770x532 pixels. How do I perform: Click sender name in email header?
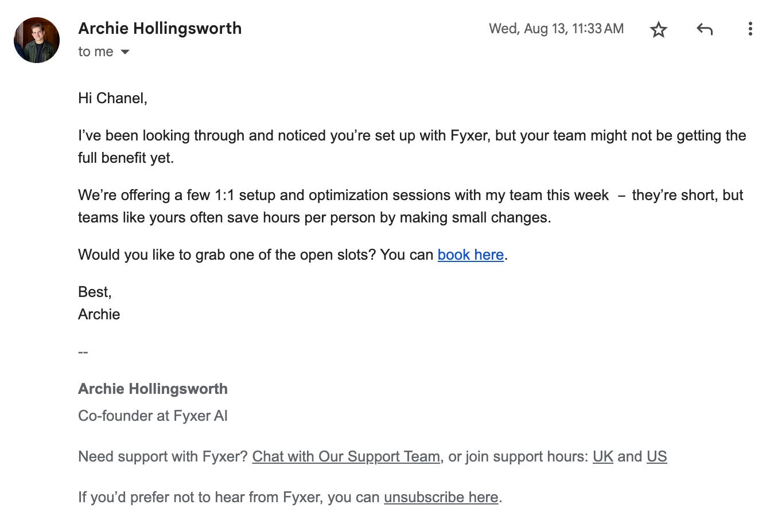pyautogui.click(x=160, y=28)
